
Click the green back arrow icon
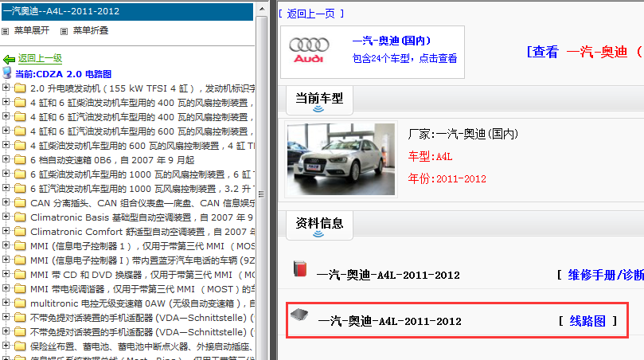click(x=9, y=59)
